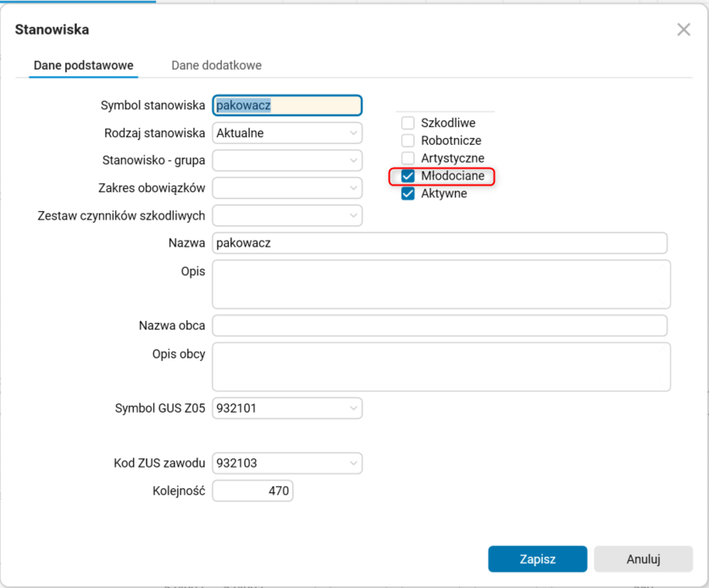Image resolution: width=709 pixels, height=588 pixels.
Task: Expand the Kod ZUS zawodu dropdown
Action: (352, 463)
